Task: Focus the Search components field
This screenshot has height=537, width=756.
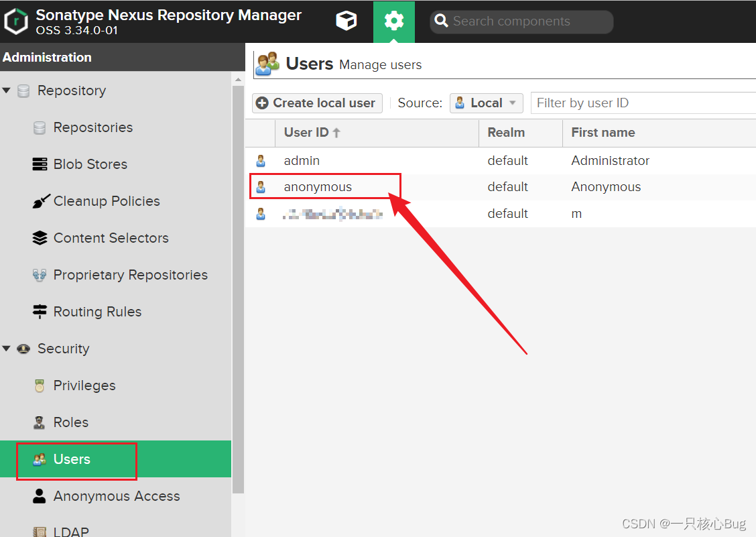Action: coord(521,21)
